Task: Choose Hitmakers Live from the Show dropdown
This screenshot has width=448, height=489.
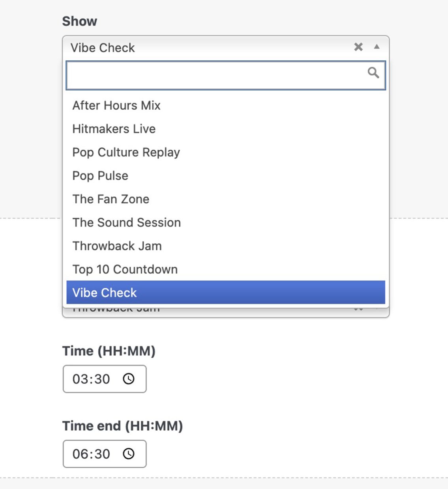Action: coord(114,129)
